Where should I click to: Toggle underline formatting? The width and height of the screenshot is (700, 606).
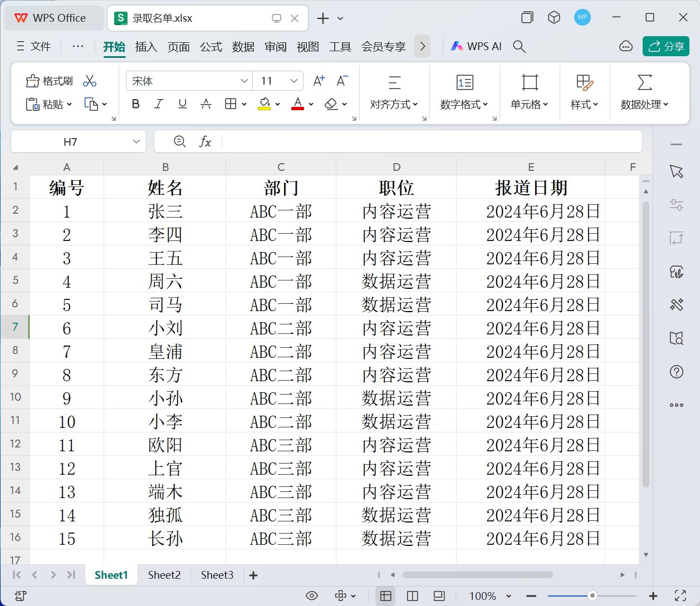(182, 104)
